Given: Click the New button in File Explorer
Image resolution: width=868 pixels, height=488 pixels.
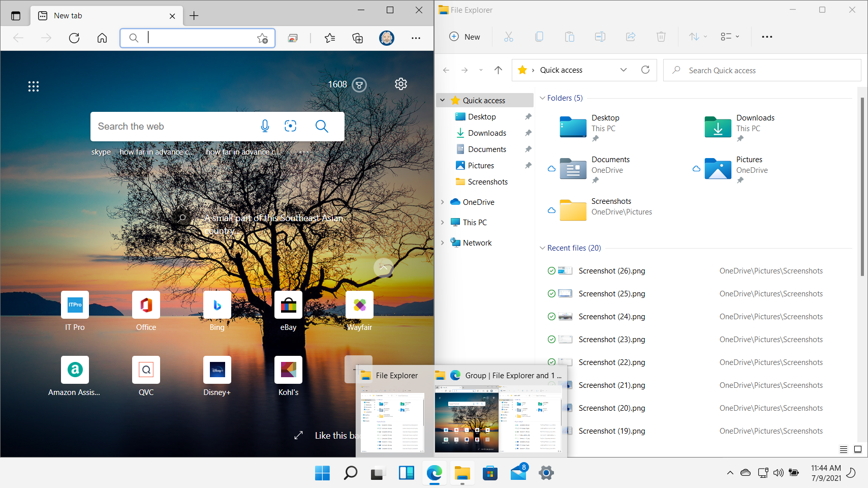Looking at the screenshot, I should point(463,36).
